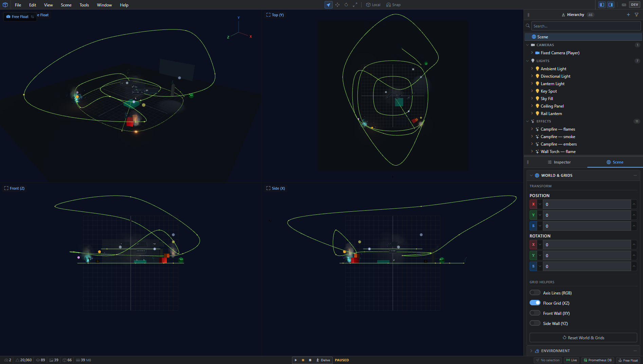Image resolution: width=643 pixels, height=364 pixels.
Task: Enable Axis Lines (RGB) toggle
Action: 535,293
